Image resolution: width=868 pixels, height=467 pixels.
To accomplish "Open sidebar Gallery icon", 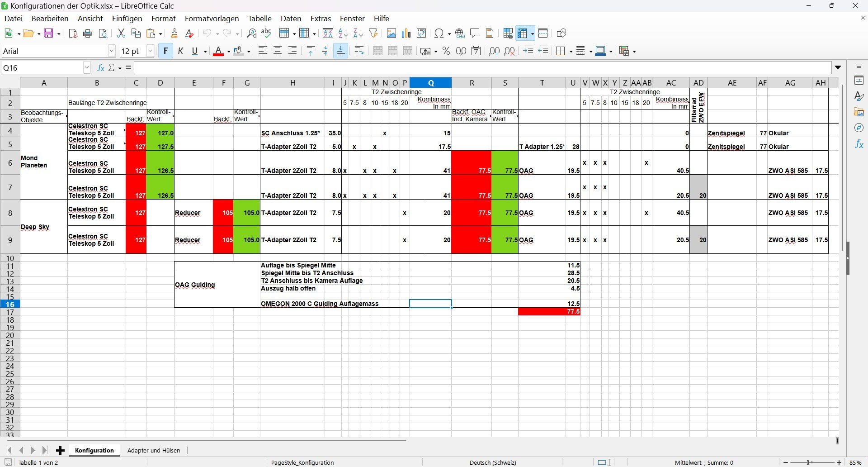I will point(859,112).
